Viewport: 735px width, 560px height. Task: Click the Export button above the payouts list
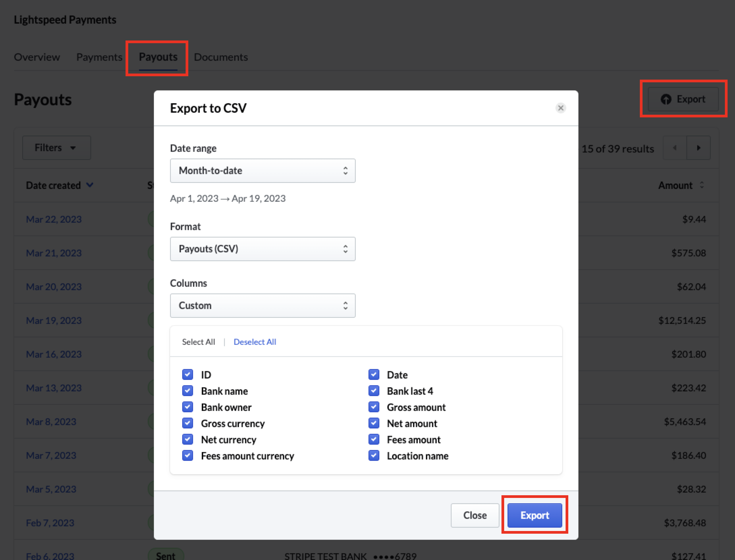(683, 99)
